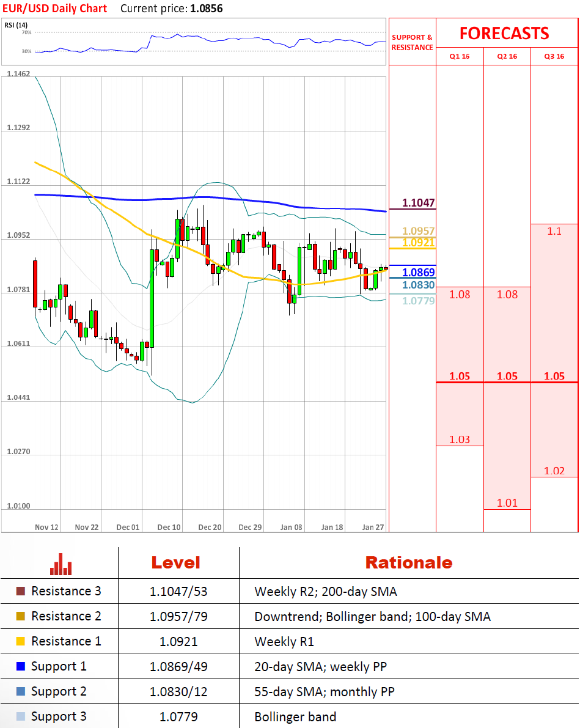Image resolution: width=580 pixels, height=728 pixels.
Task: Click the 1.0100 price axis label
Action: 18,506
